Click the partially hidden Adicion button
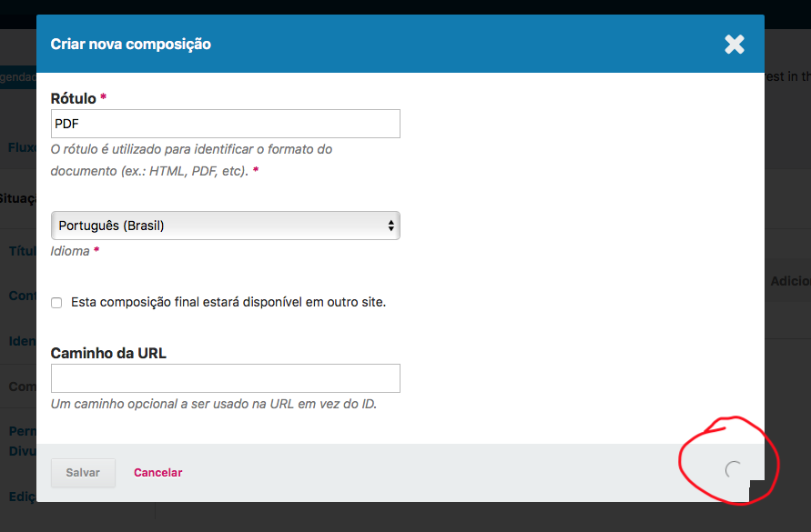The width and height of the screenshot is (811, 532). pyautogui.click(x=790, y=281)
